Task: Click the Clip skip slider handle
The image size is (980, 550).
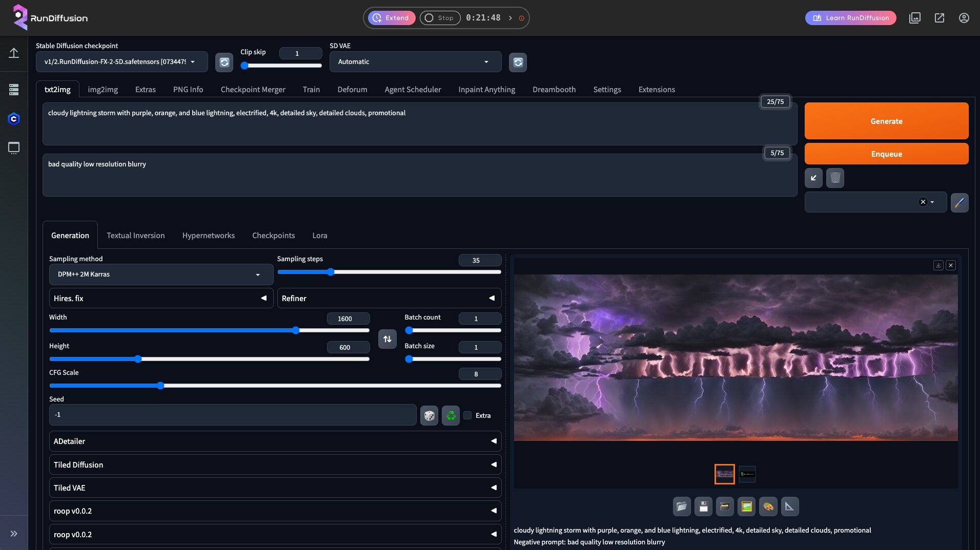Action: click(x=244, y=66)
